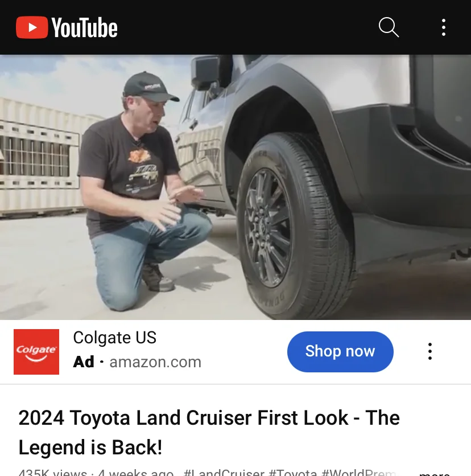Tap the bold Ad label
Image resolution: width=471 pixels, height=476 pixels.
tap(84, 362)
